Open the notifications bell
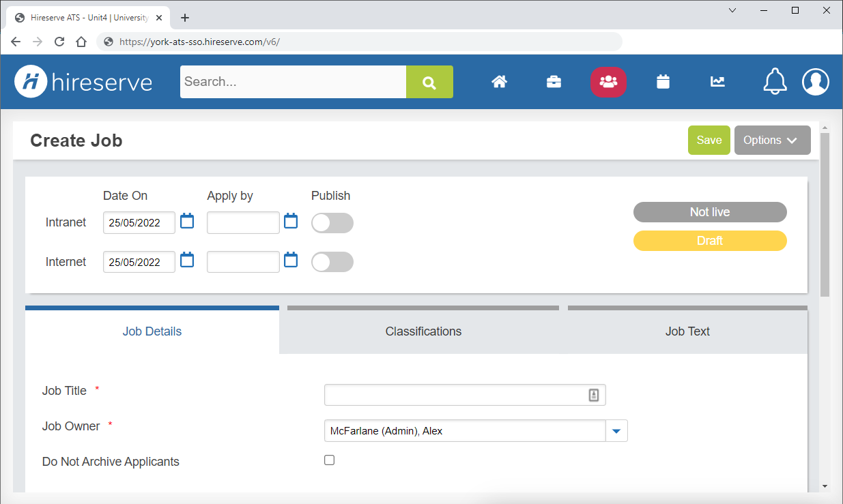 [774, 82]
